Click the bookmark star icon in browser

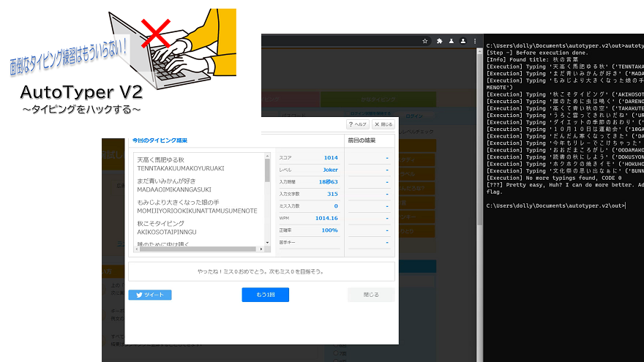425,41
